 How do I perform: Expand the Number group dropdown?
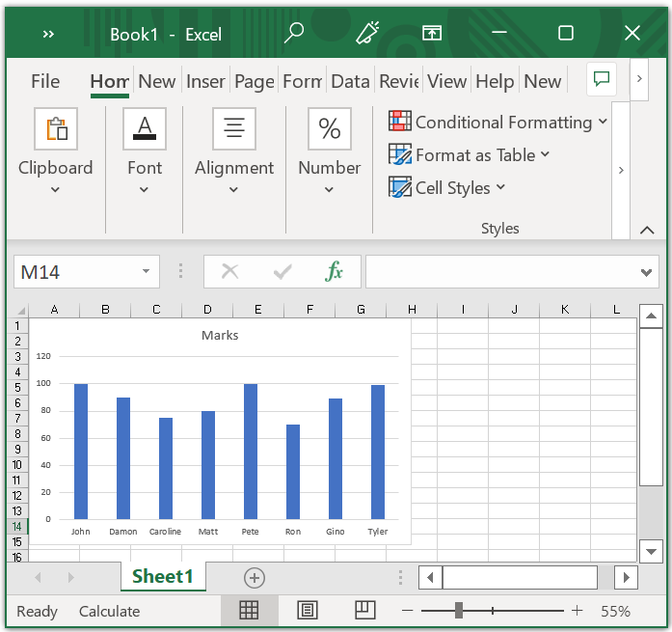[329, 189]
